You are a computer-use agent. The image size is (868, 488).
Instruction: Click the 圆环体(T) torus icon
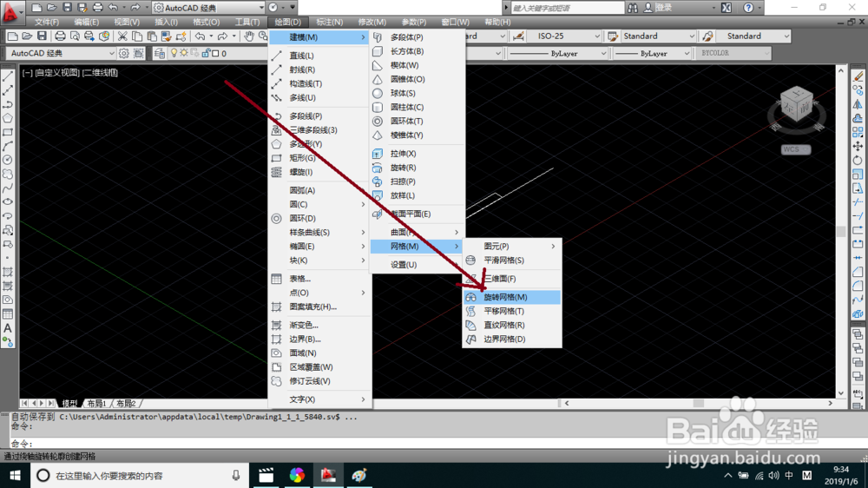pos(378,121)
